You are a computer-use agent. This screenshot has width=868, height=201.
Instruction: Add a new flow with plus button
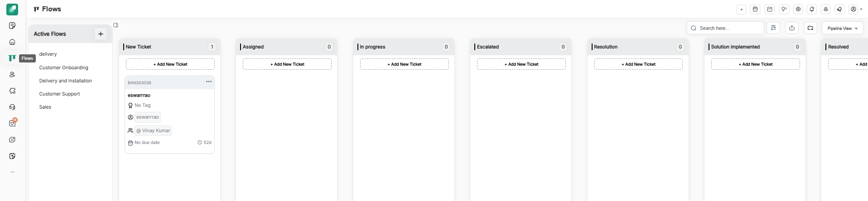coord(101,34)
